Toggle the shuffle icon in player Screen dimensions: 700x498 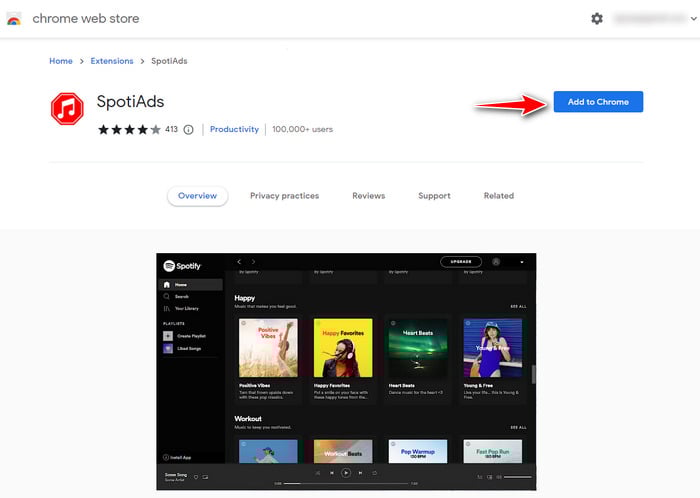tap(317, 473)
